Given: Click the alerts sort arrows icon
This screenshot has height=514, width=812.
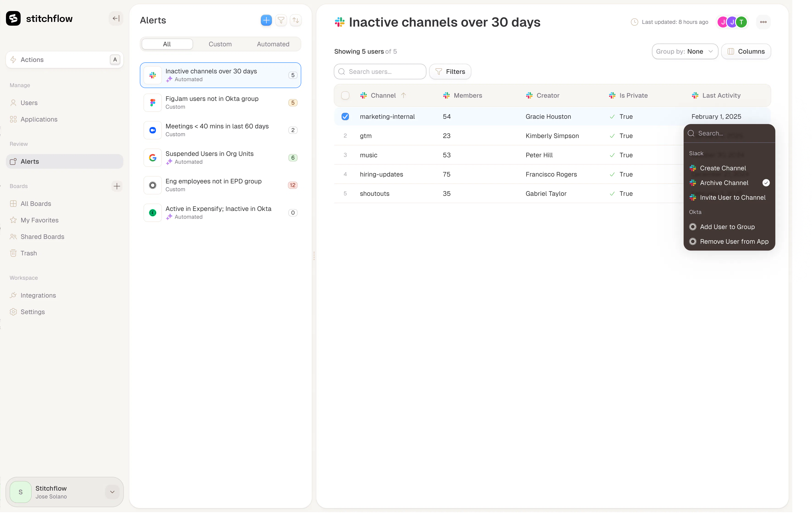Looking at the screenshot, I should pyautogui.click(x=296, y=20).
